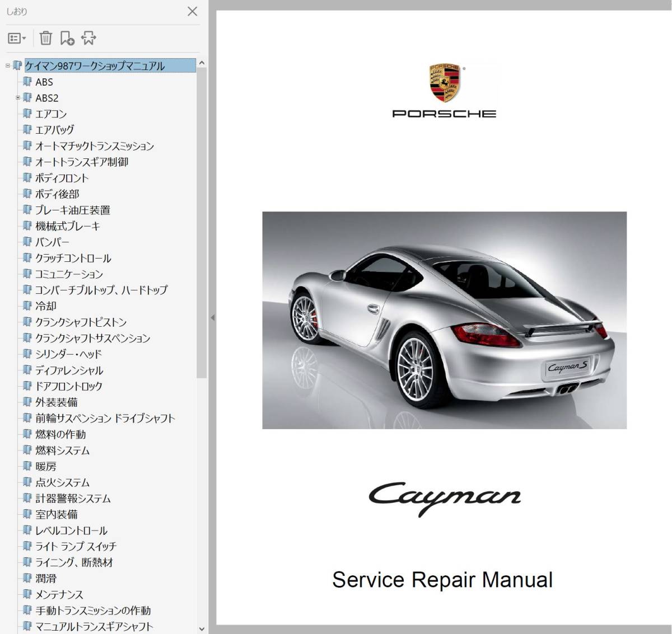672x634 pixels.
Task: Expand the ABS2 bookmark node
Action: [18, 98]
